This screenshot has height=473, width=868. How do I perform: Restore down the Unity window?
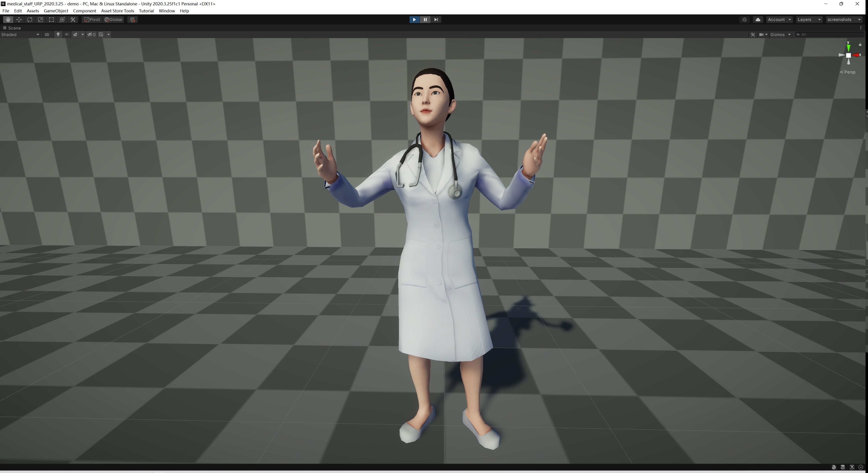coord(841,4)
